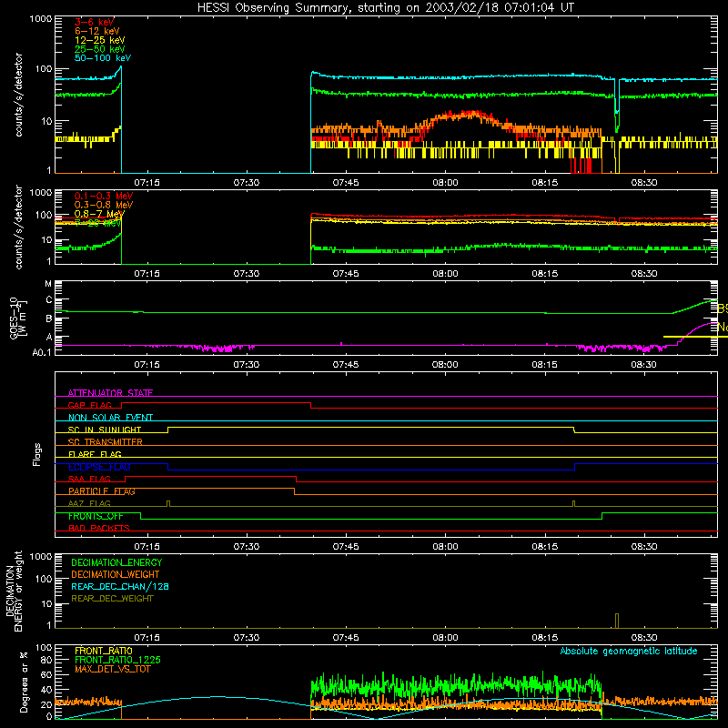Select the orange 6-12 keV legend entry
This screenshot has width=728, height=728.
pos(97,31)
